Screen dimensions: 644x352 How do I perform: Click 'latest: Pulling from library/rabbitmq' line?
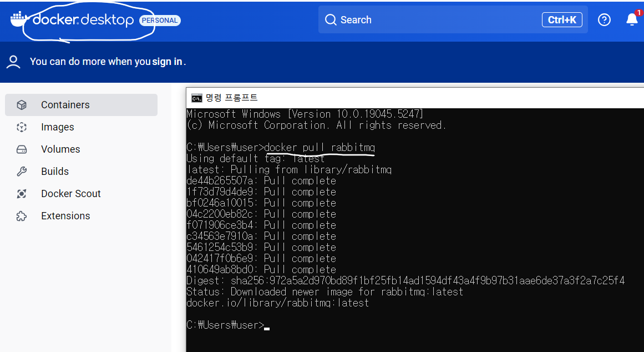tap(289, 169)
